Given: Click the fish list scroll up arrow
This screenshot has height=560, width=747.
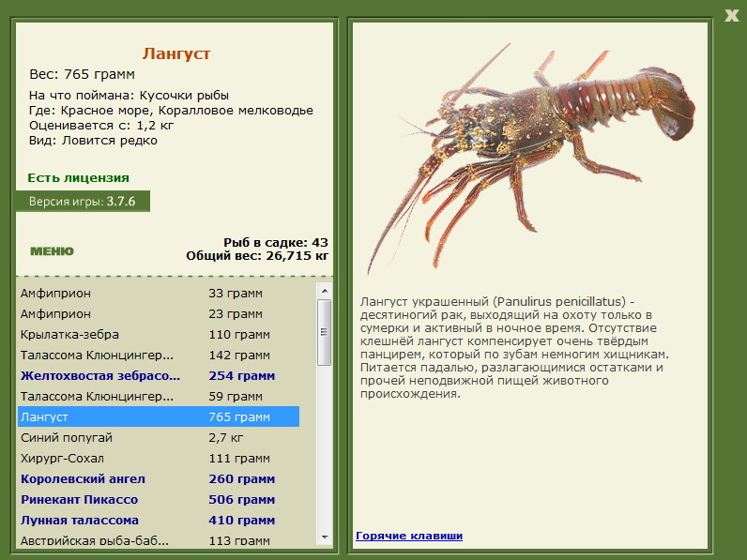Looking at the screenshot, I should click(325, 291).
